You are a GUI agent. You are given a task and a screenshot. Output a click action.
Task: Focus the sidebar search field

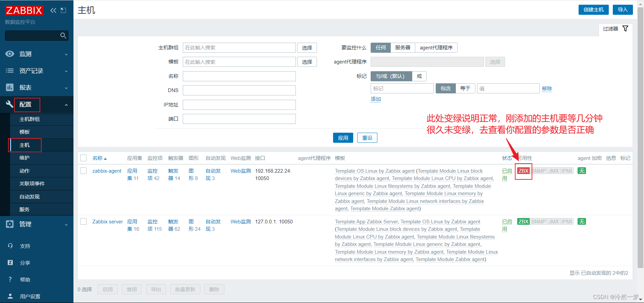click(33, 36)
